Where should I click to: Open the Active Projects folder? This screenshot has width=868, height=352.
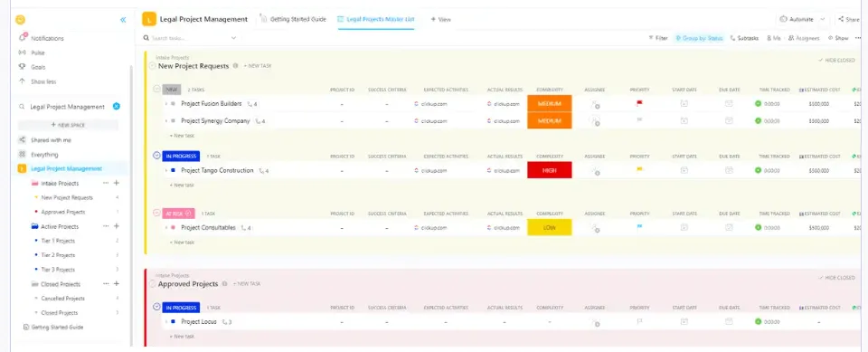(x=60, y=226)
